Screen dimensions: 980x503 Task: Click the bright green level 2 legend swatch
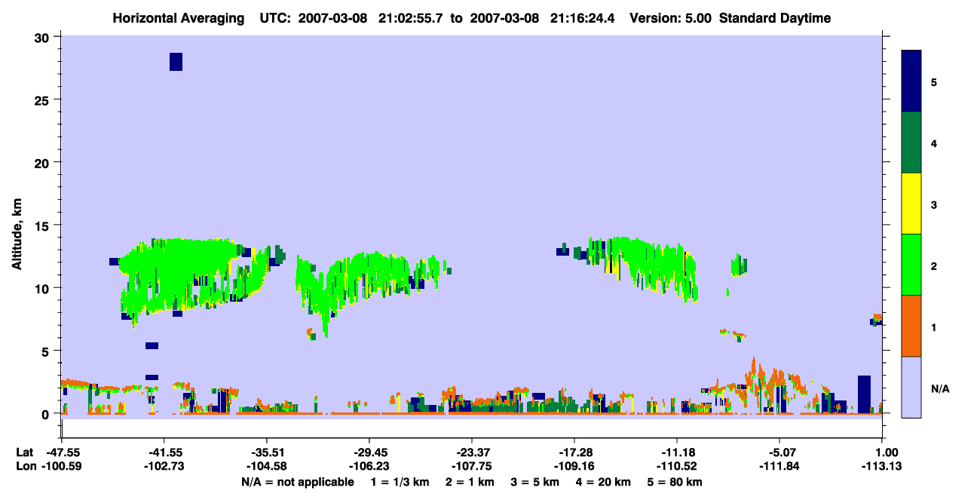[911, 265]
